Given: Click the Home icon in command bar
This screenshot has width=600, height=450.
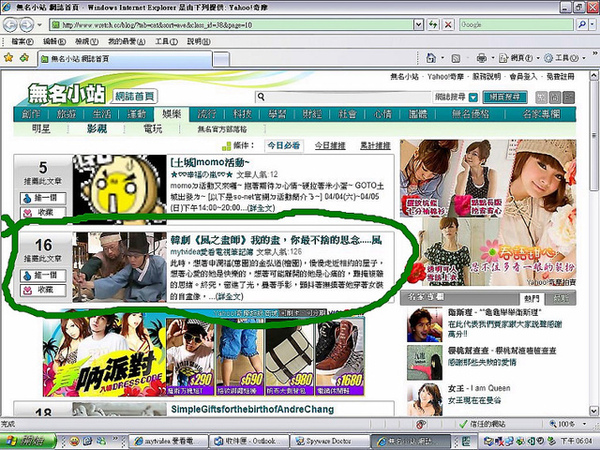Looking at the screenshot, I should 431,58.
